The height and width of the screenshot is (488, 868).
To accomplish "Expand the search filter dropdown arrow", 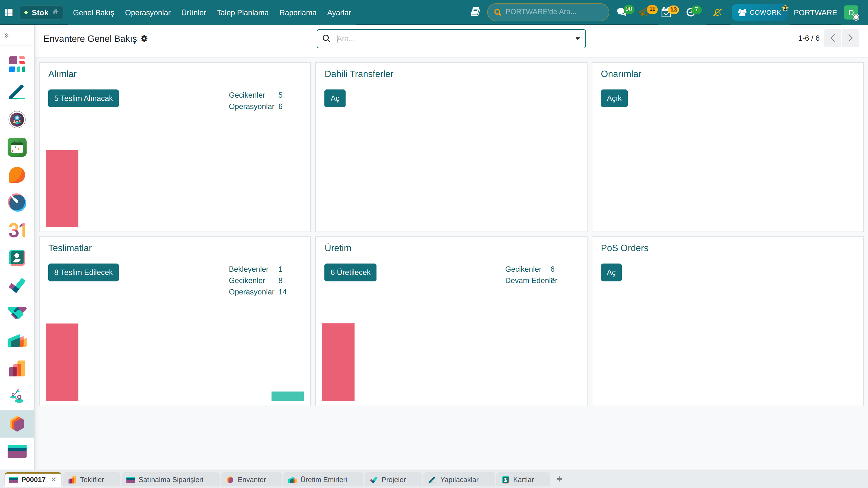I will tap(577, 39).
